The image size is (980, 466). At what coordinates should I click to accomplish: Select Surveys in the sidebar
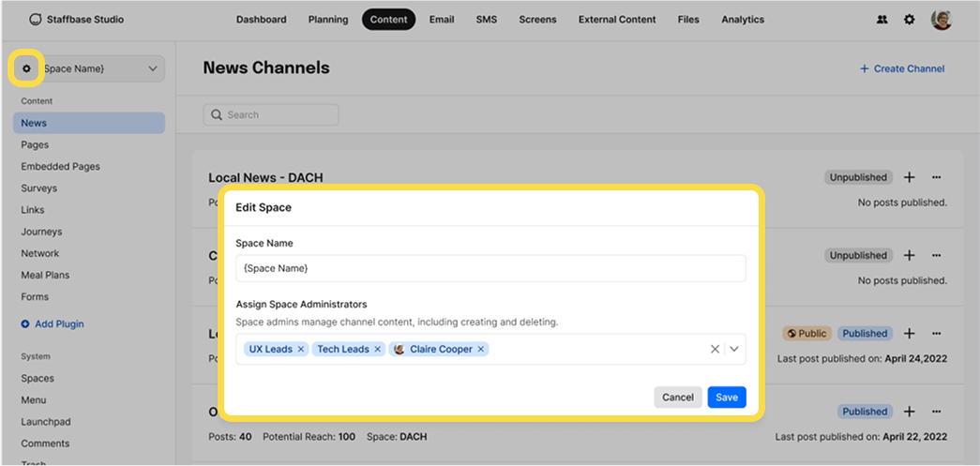click(38, 188)
